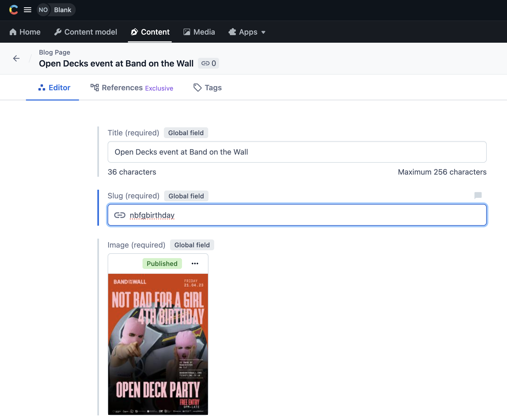
Task: Click the entry heading Open Decks event
Action: (116, 63)
